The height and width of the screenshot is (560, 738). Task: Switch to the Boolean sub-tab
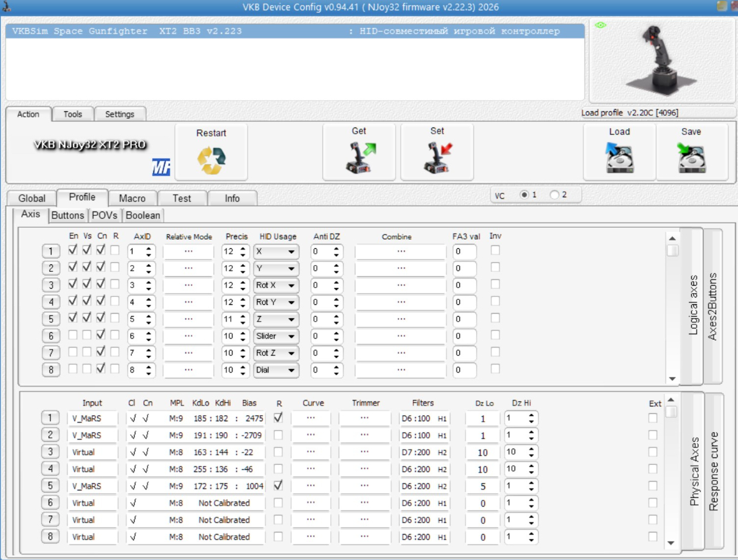(x=142, y=215)
